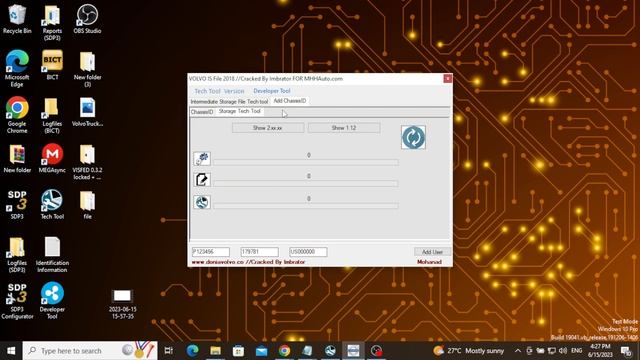Select the BICT desktop shortcut
Image resolution: width=640 pixels, height=360 pixels.
(52, 65)
